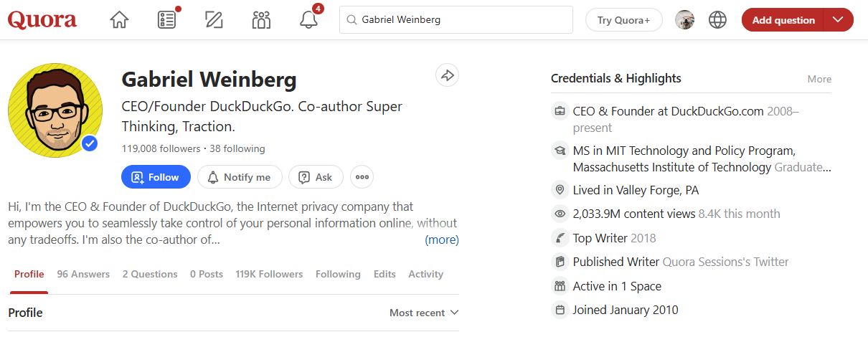This screenshot has height=337, width=868.
Task: Open the Answer pencil icon
Action: point(214,20)
